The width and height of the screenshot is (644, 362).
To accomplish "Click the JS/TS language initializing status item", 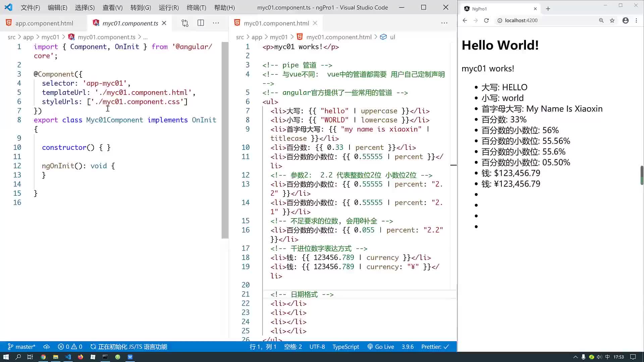I will point(129,347).
